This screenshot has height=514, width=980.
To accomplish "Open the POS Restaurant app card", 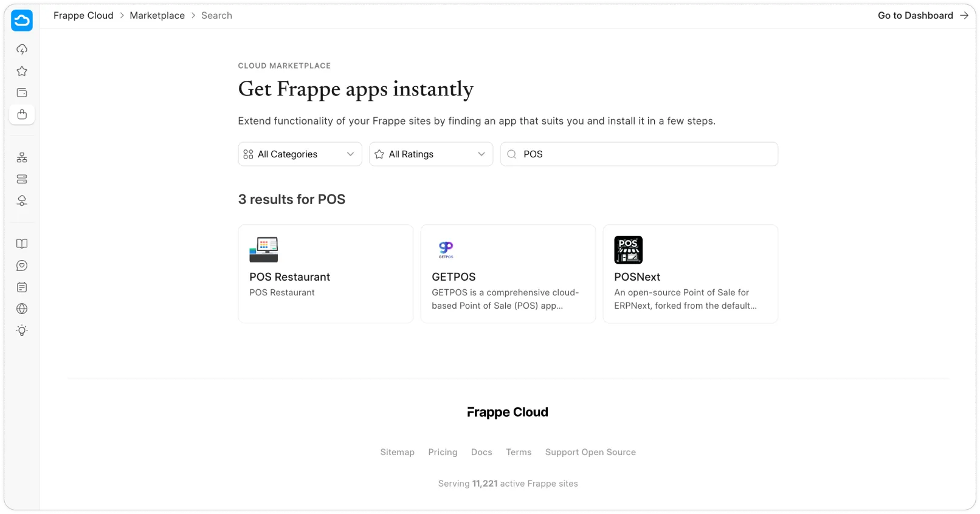I will pos(325,274).
